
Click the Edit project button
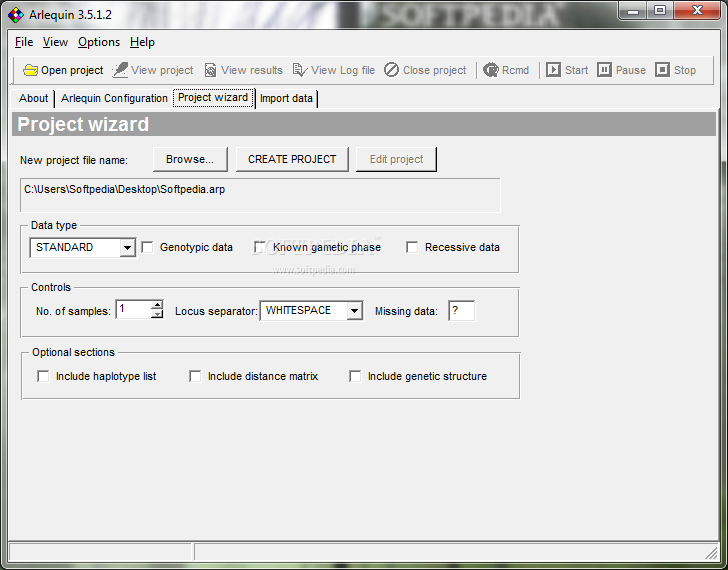[x=396, y=159]
